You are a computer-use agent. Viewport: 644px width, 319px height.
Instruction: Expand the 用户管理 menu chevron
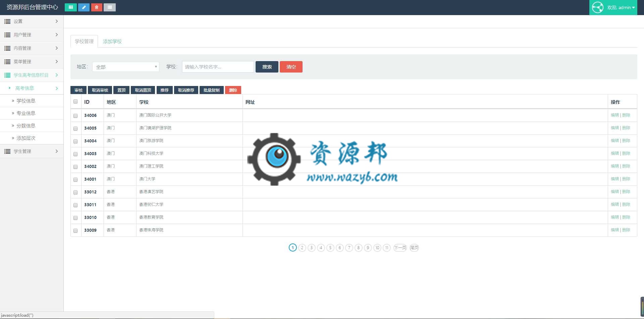(x=56, y=35)
